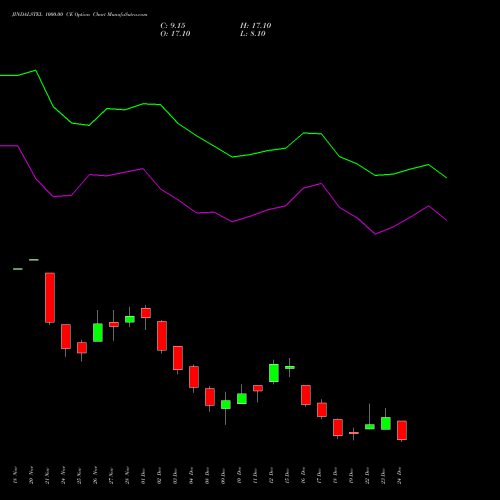
Task: Click the green dash marker for 20 Nov
Action: tap(34, 260)
